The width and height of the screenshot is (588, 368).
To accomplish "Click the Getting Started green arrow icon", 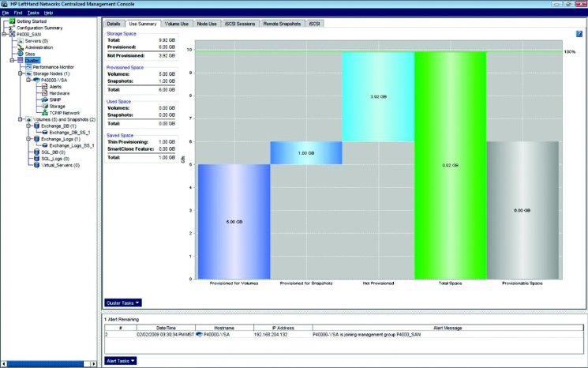I will [12, 21].
